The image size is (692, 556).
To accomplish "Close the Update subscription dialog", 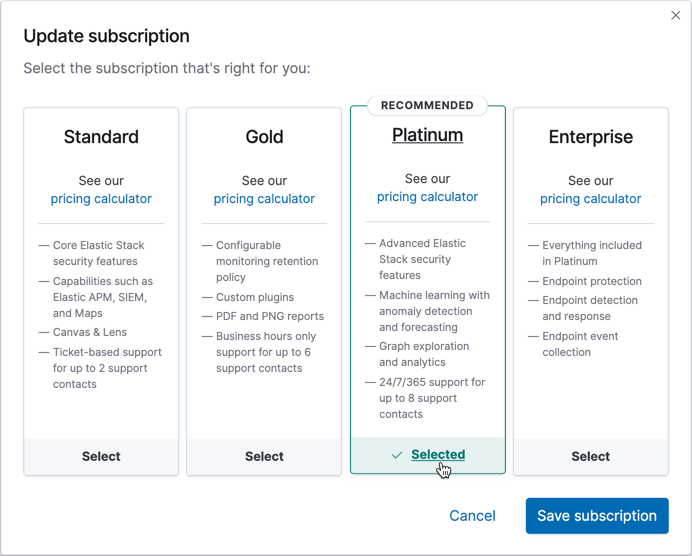I will pos(676,16).
